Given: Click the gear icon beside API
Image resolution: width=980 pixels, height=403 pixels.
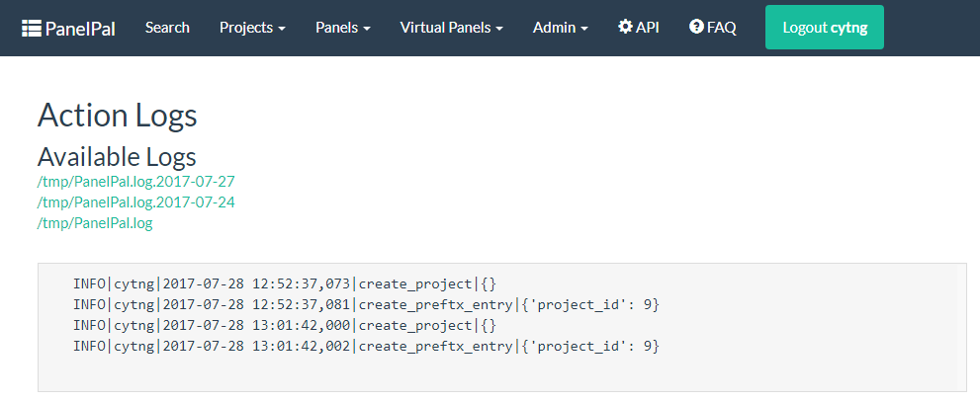Looking at the screenshot, I should (625, 27).
